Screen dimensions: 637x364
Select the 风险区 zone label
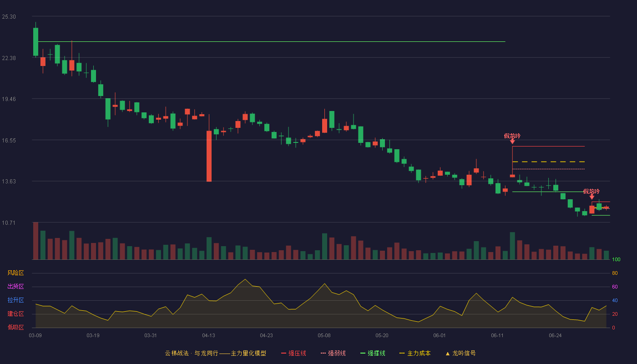tap(15, 273)
